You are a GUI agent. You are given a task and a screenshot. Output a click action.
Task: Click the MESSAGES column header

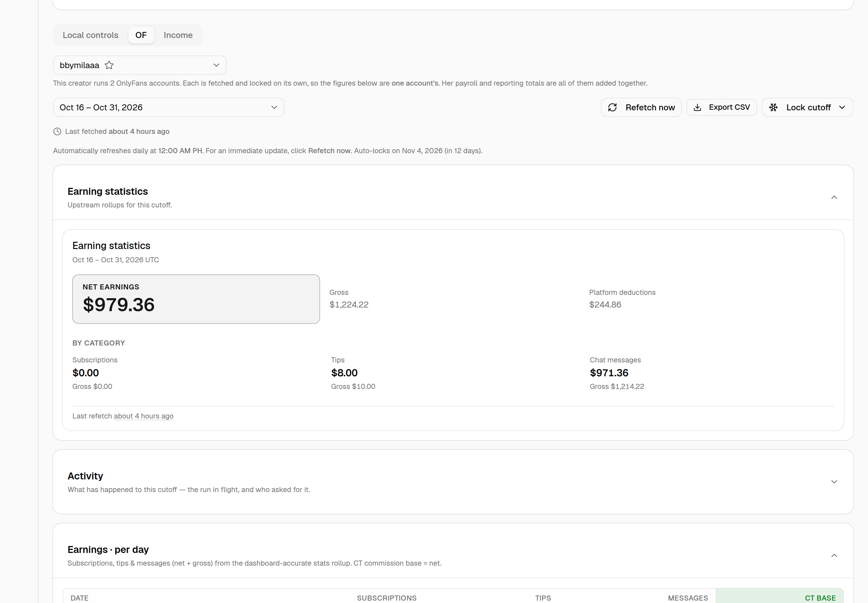point(688,598)
